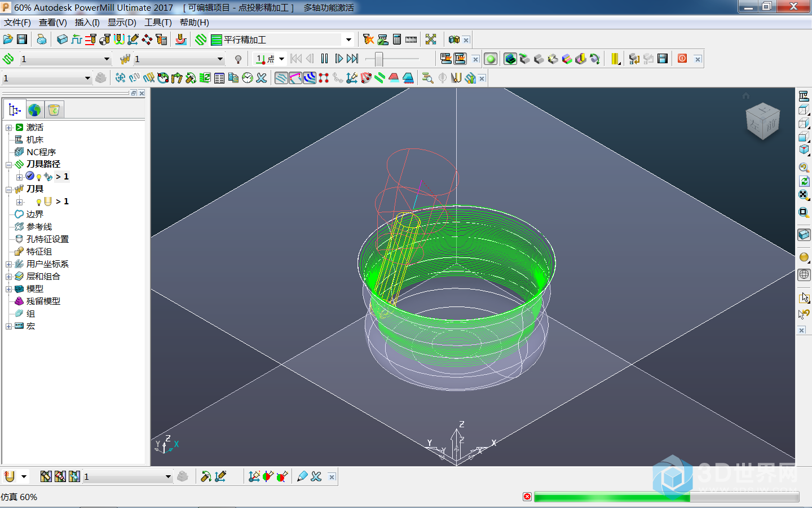Switch to the explorer tree tab
Screen dimensions: 812x508
15,110
